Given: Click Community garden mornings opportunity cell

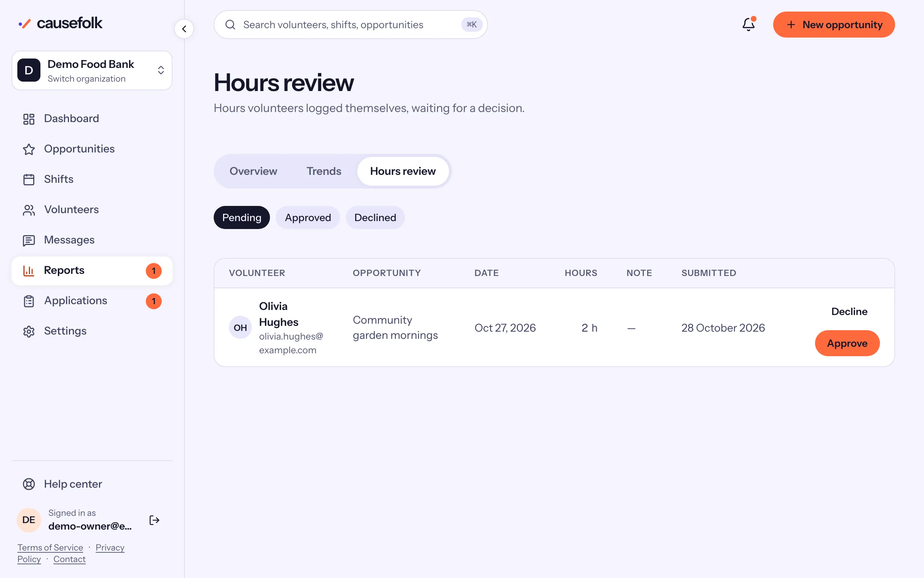Looking at the screenshot, I should click(395, 328).
